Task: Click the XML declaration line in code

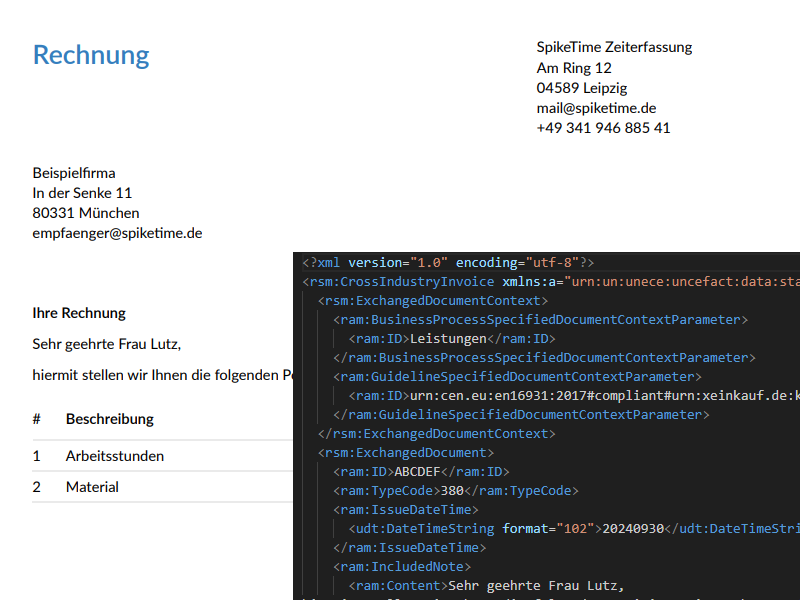Action: pyautogui.click(x=448, y=263)
